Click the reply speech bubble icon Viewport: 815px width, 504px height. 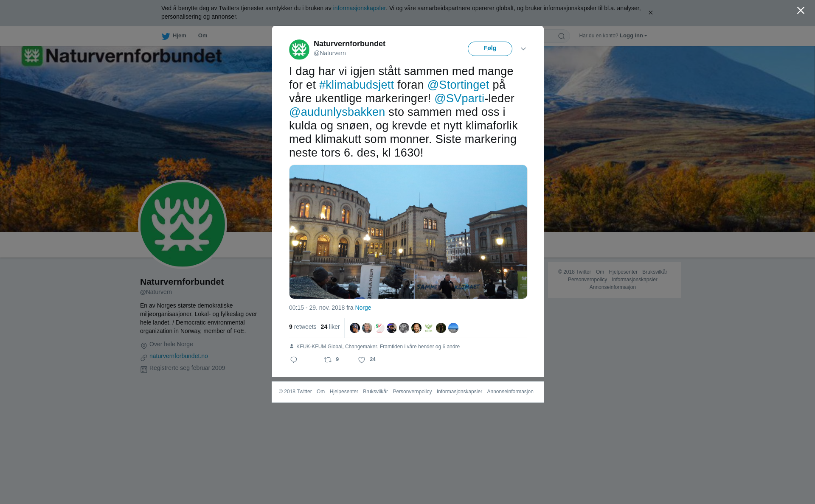click(x=294, y=360)
